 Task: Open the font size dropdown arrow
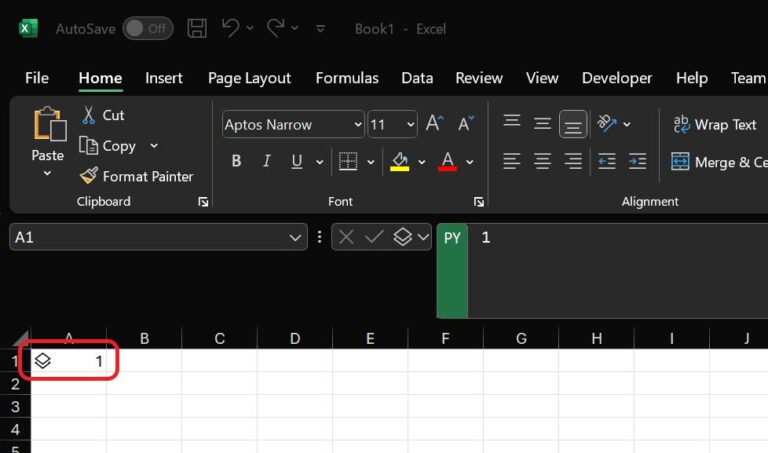point(410,125)
